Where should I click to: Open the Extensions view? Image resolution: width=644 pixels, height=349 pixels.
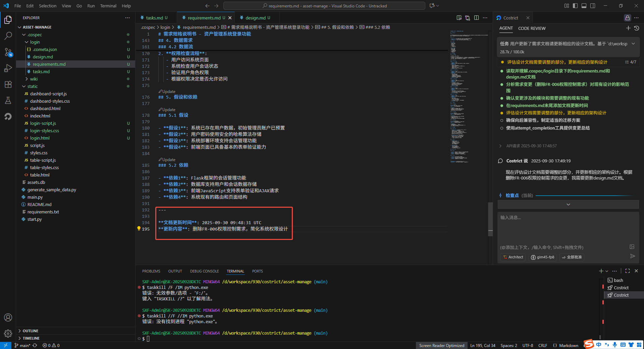(x=8, y=84)
